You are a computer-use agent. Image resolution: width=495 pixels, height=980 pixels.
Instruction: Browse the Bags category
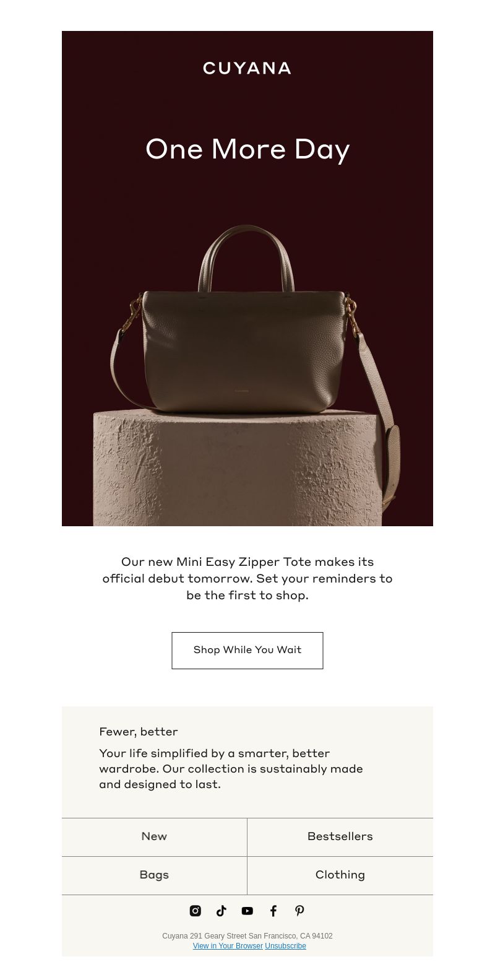coord(154,875)
